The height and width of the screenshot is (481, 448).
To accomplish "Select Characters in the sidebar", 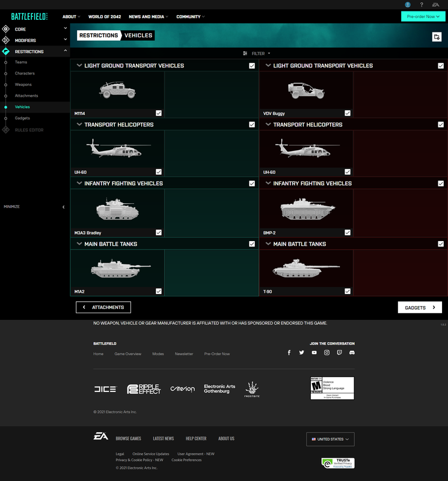I will [25, 73].
